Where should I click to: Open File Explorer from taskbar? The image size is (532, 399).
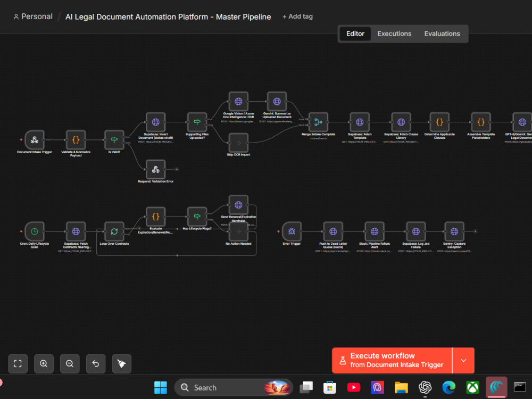(401, 387)
